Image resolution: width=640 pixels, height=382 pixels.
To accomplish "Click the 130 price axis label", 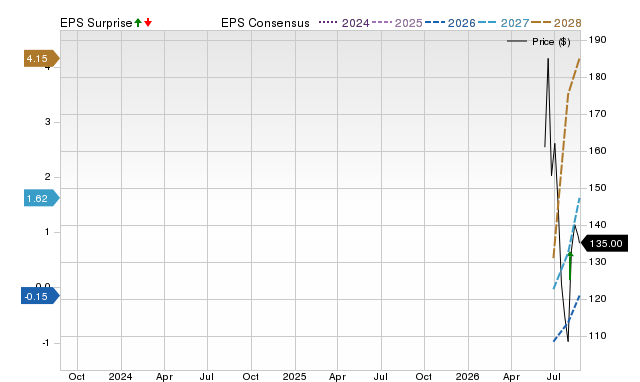I will [x=598, y=262].
